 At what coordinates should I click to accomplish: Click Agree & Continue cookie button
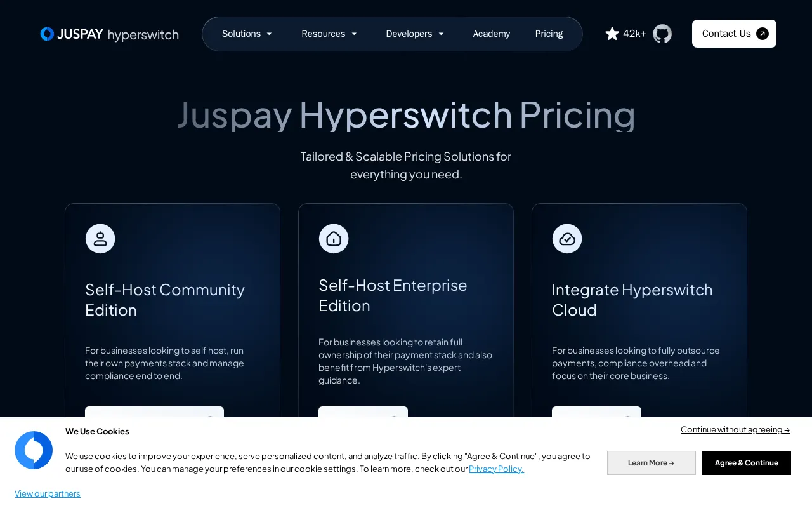[747, 463]
